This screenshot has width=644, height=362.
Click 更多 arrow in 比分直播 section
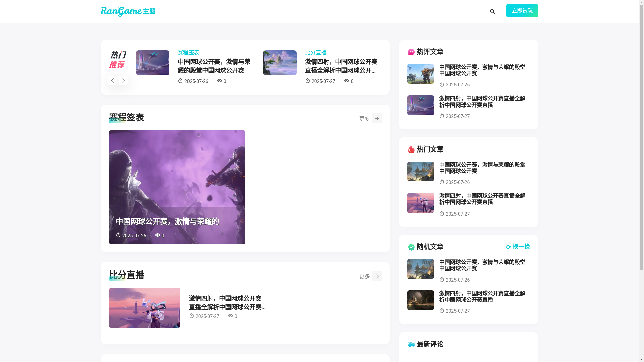click(376, 276)
